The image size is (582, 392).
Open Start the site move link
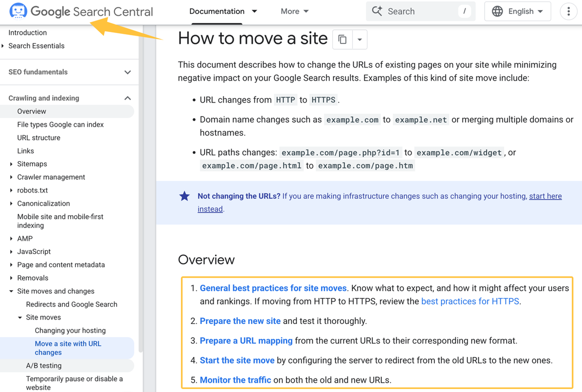pyautogui.click(x=237, y=360)
